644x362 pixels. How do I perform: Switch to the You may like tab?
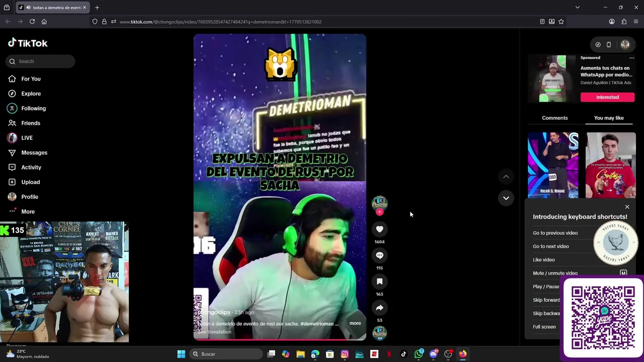tap(609, 118)
